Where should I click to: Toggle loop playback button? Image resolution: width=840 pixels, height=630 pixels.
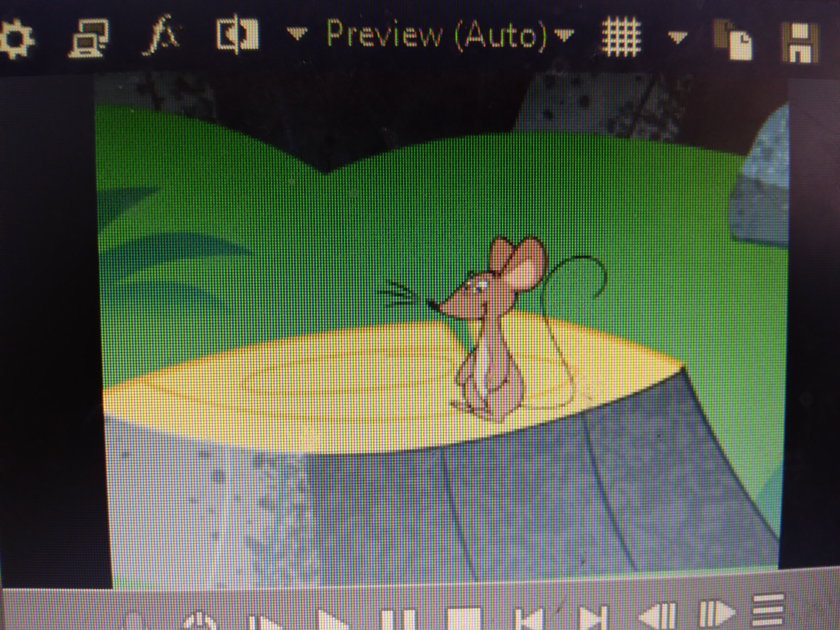pos(200,621)
